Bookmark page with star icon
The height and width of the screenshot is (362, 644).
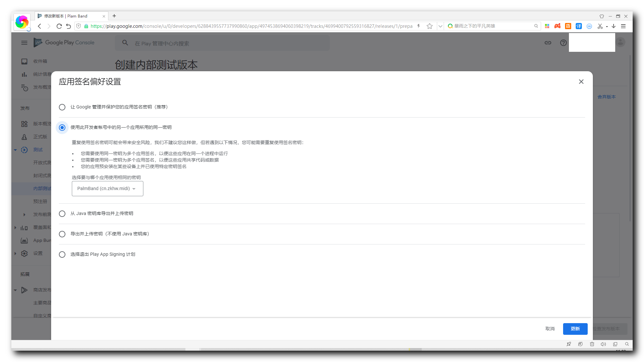tap(429, 26)
